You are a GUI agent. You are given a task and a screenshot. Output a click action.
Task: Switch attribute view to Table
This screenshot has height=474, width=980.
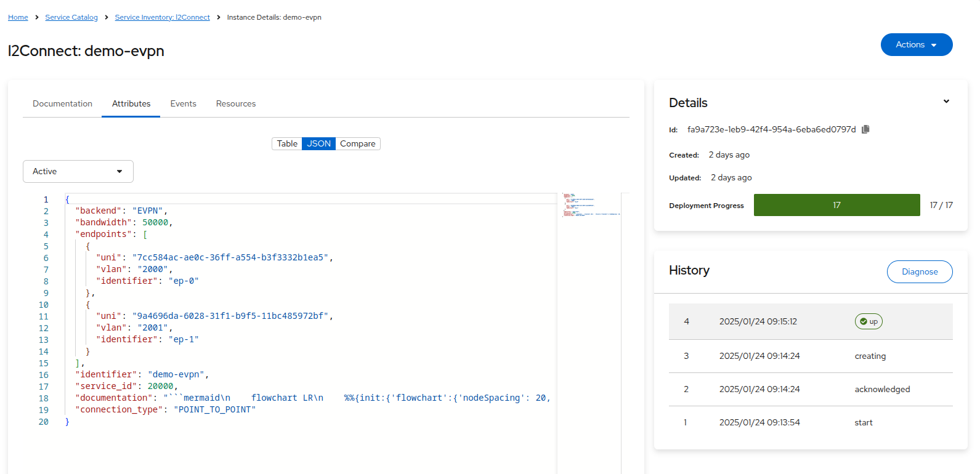(287, 143)
